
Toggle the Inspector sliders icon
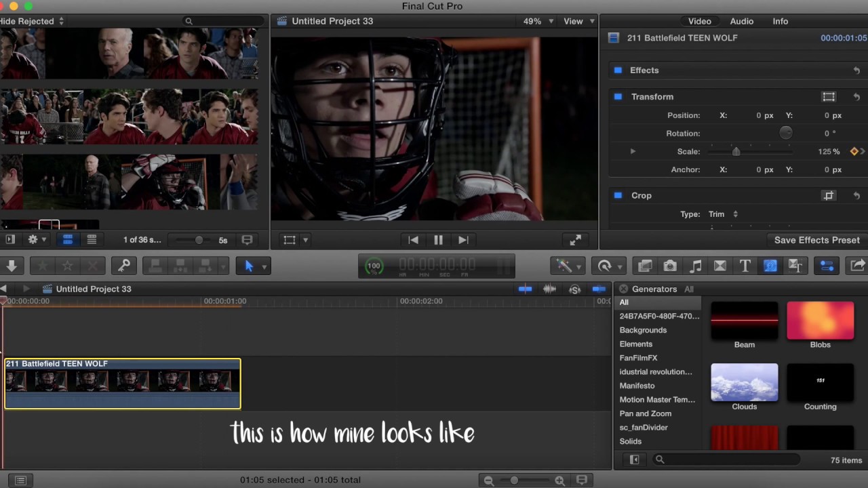[x=827, y=266]
